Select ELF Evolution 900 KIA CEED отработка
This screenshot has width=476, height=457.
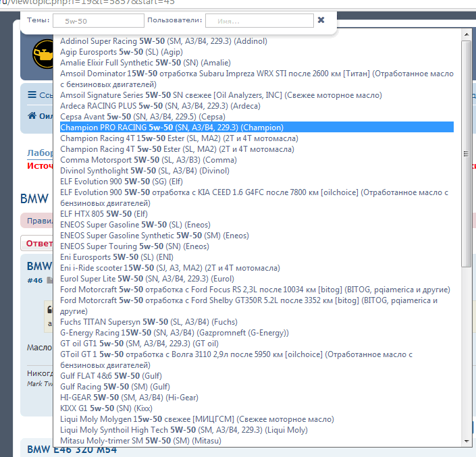click(255, 198)
